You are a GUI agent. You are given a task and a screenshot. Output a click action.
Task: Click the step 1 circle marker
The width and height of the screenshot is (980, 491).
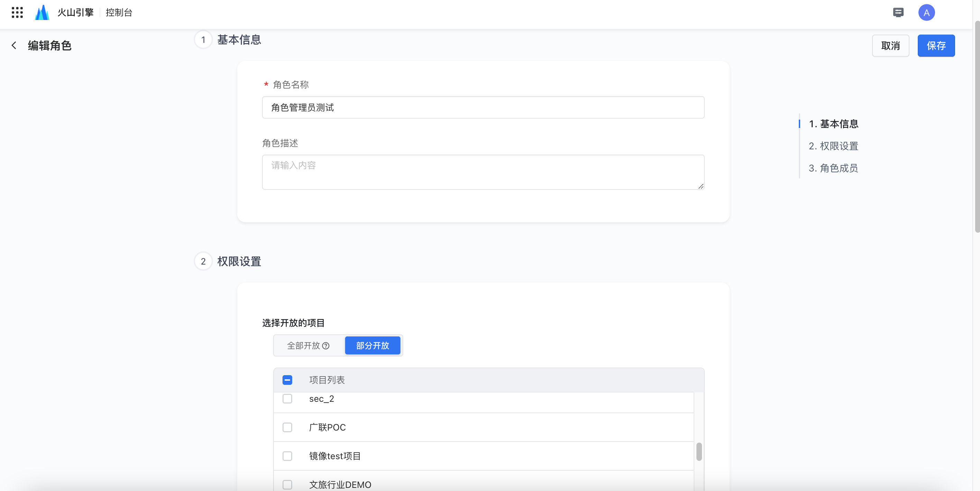(x=203, y=39)
